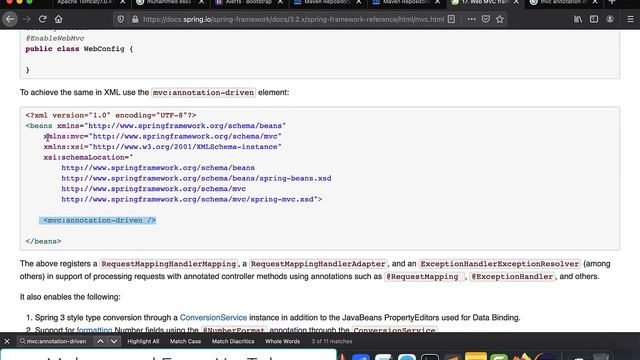Toggle Match Diacritics in find bar
The width and height of the screenshot is (640, 360).
click(x=233, y=341)
